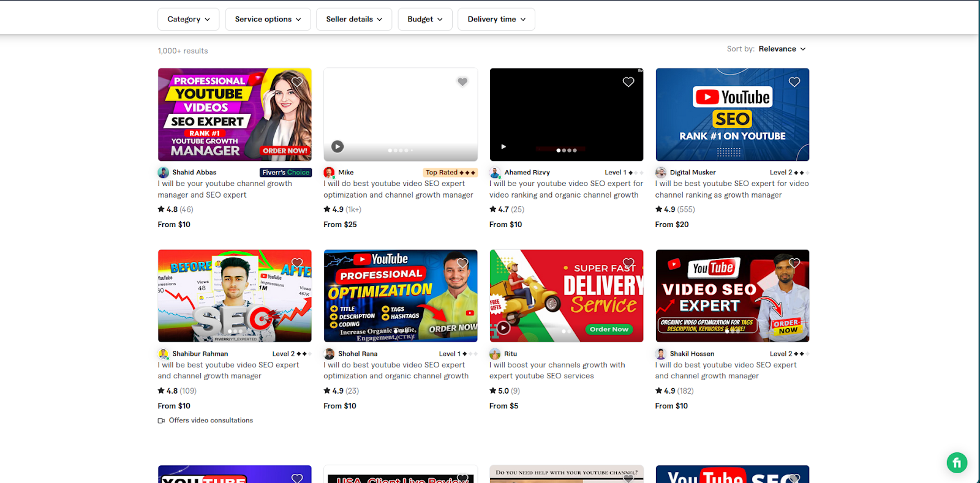Open YouTube SEO Rank #1 thumbnail
This screenshot has width=980, height=483.
click(x=732, y=114)
